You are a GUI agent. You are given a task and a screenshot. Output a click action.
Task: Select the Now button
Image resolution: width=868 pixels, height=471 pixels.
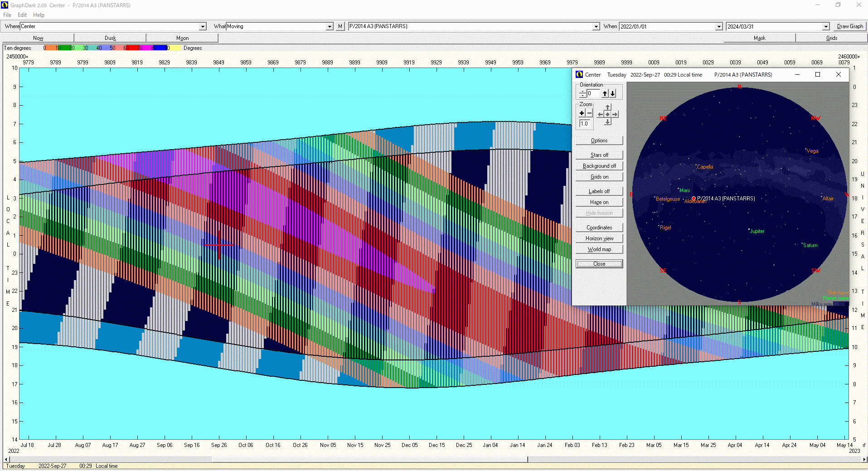point(38,38)
